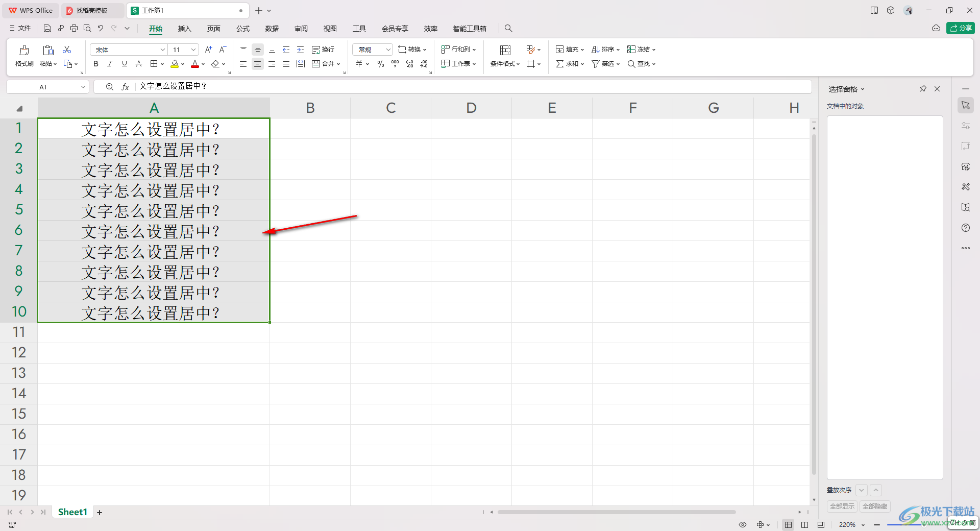980x531 pixels.
Task: Open the help question-mark icon in sidebar
Action: click(966, 228)
